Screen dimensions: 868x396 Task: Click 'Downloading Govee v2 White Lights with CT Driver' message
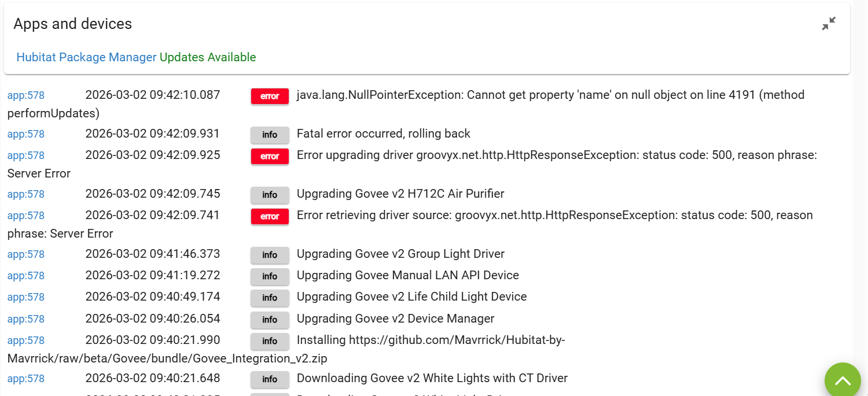tap(432, 379)
